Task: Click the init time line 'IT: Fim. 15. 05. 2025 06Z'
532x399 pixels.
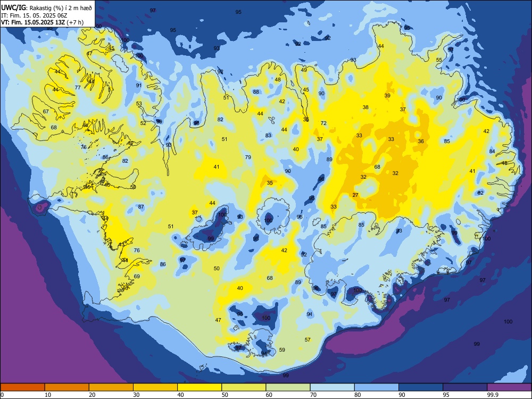Action: point(34,15)
